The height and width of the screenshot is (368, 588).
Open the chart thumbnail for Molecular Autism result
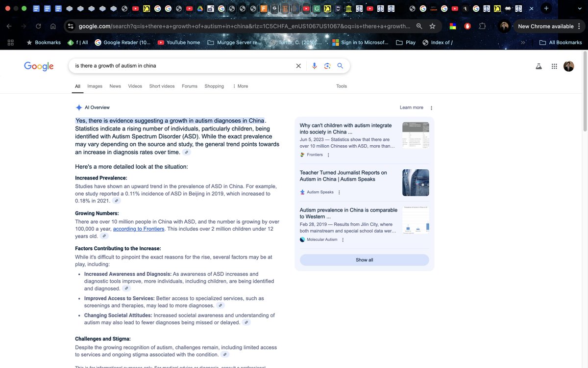pyautogui.click(x=416, y=220)
